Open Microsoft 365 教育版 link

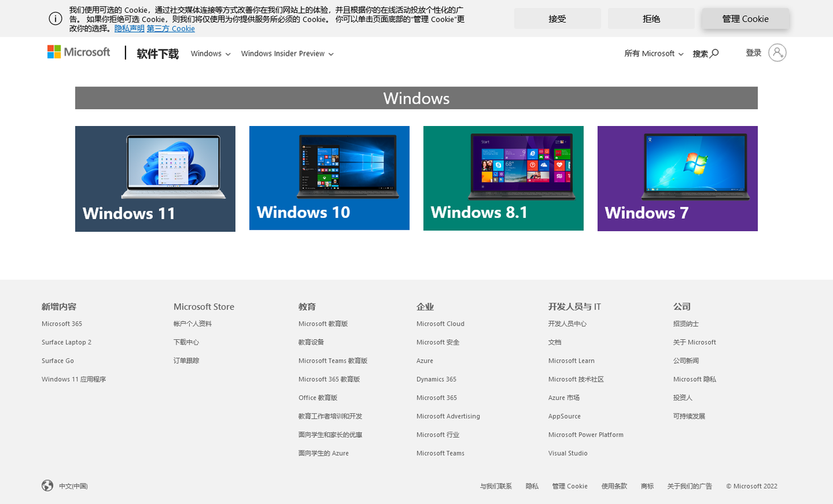(329, 379)
